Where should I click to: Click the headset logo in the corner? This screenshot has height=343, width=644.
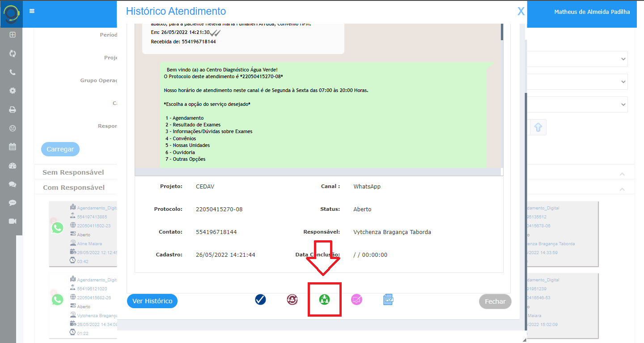(x=11, y=13)
